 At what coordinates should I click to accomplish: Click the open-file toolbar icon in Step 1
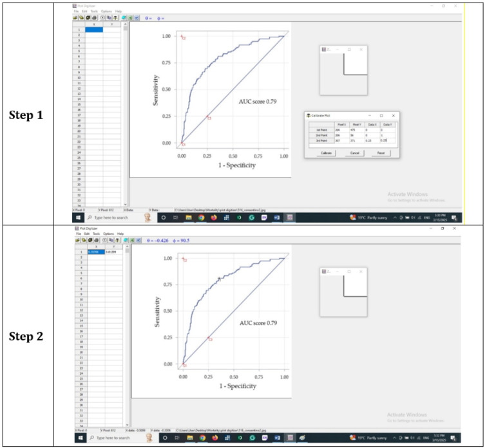point(75,18)
